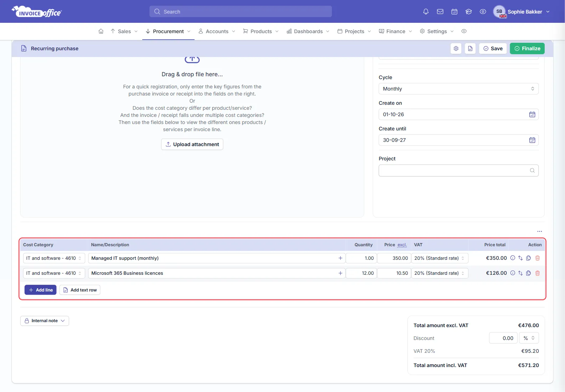
Task: Click the eye icon in the top bar
Action: tap(483, 12)
